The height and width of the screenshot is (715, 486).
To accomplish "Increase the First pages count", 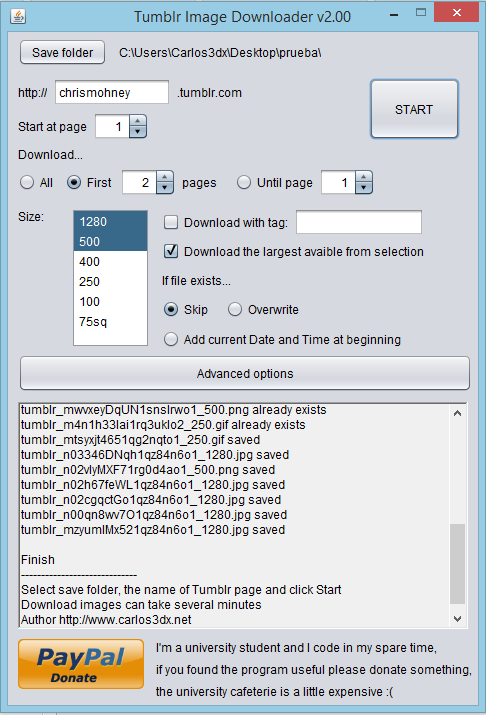I will 165,177.
